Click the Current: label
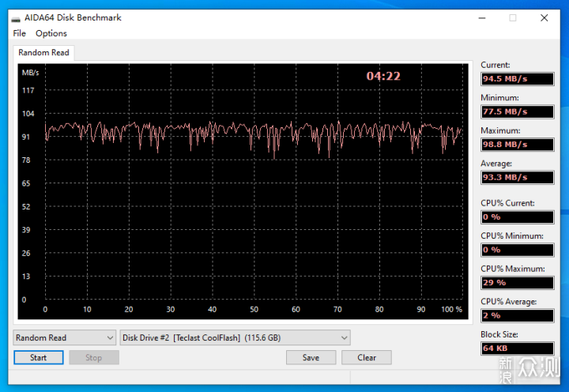The height and width of the screenshot is (392, 569). pyautogui.click(x=496, y=65)
